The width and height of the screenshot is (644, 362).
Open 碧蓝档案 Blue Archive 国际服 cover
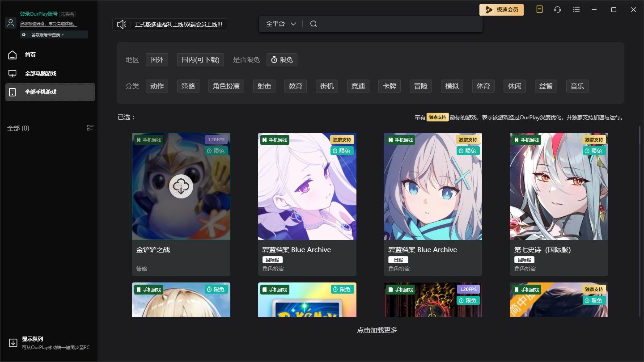pyautogui.click(x=307, y=186)
